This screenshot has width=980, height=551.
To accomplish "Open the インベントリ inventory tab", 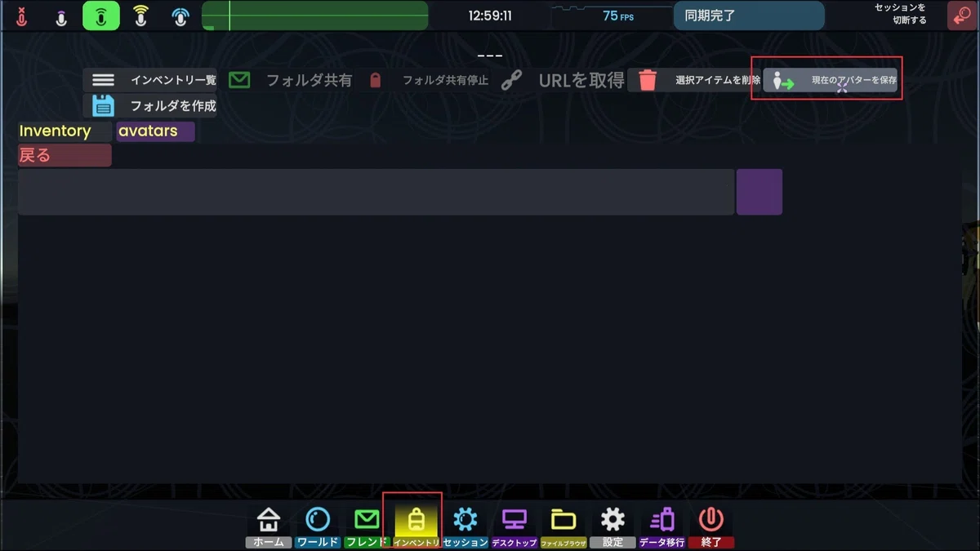I will (x=416, y=526).
